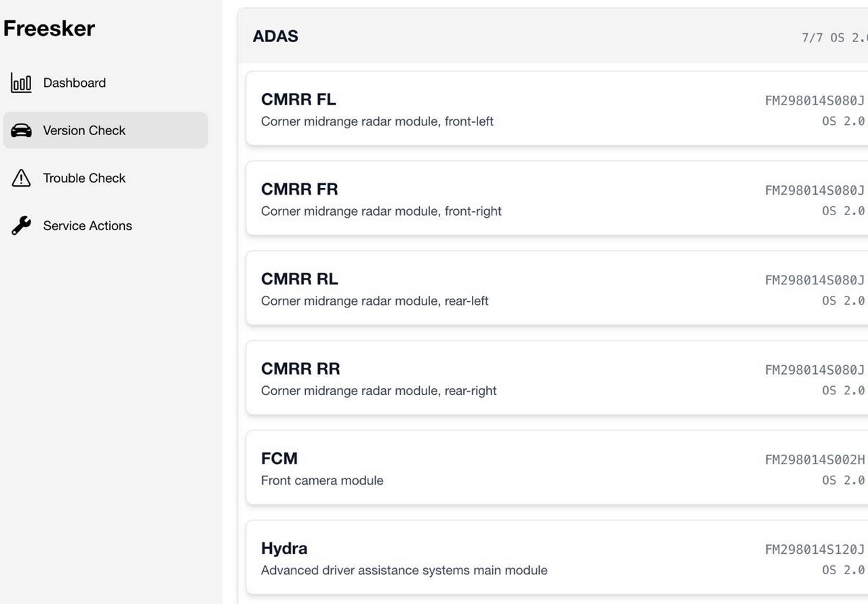Select Version Check in the sidebar

point(84,130)
